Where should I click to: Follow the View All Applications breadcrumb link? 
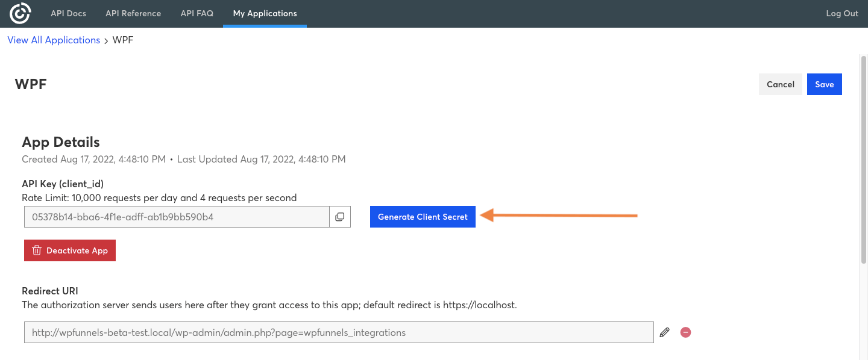coord(54,40)
